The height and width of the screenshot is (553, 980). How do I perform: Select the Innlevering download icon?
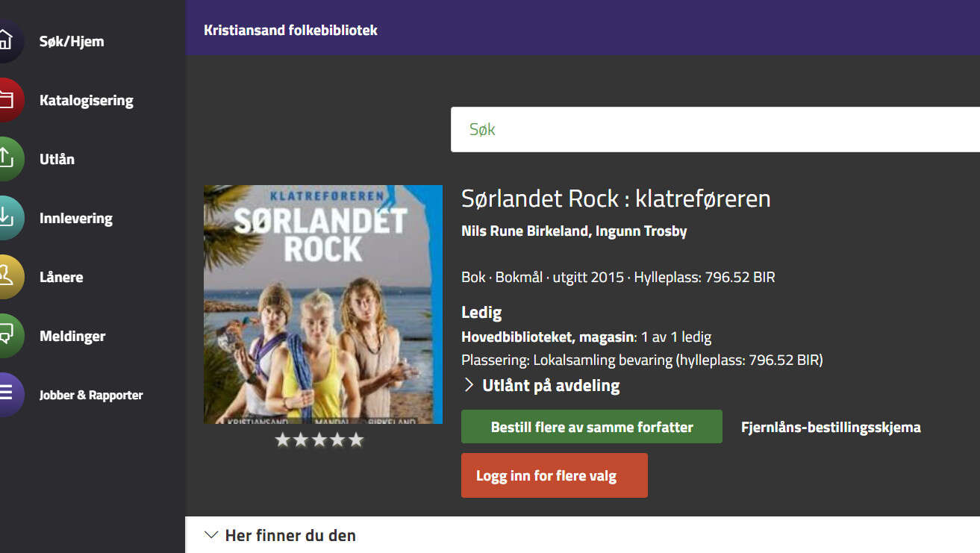pos(6,218)
